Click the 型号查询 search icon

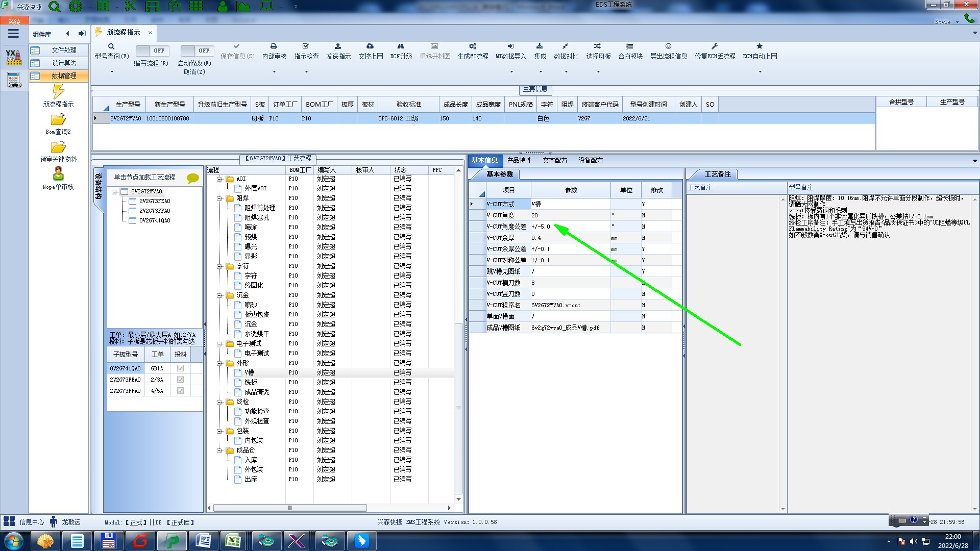click(x=111, y=46)
